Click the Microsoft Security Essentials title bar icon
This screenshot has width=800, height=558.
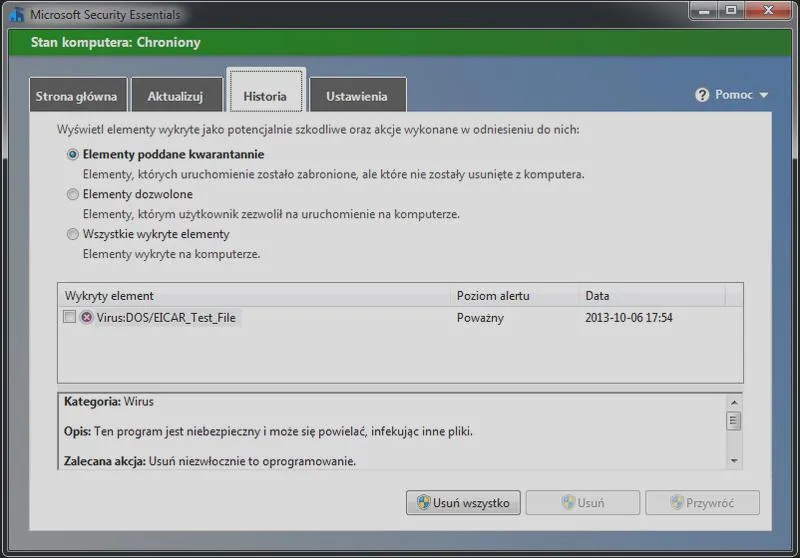click(16, 14)
